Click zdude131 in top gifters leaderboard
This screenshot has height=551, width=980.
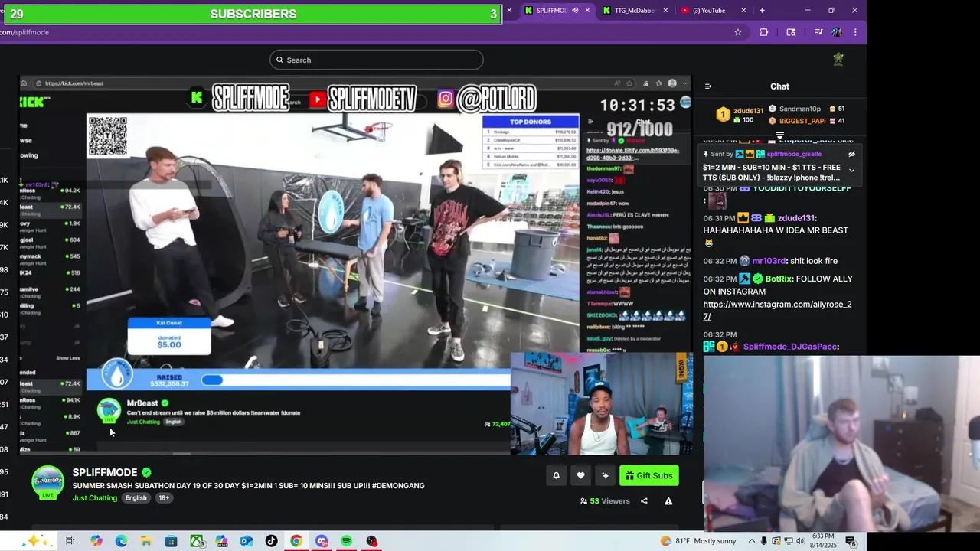click(x=748, y=111)
